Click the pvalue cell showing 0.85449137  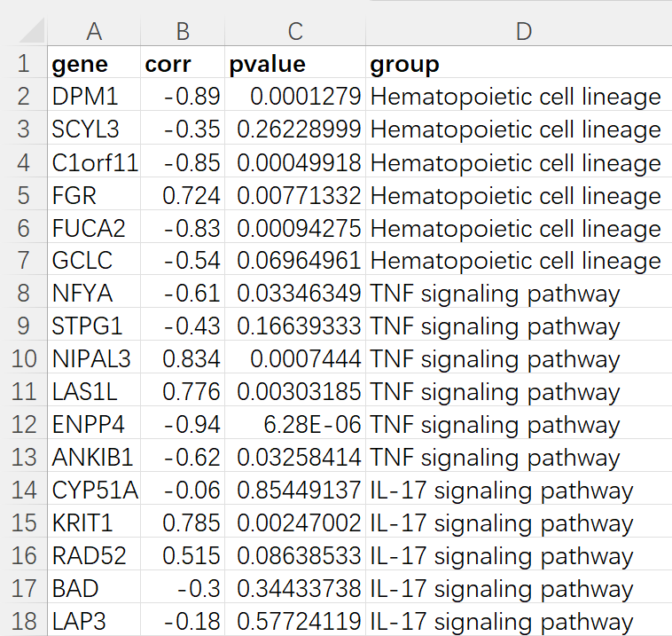[295, 491]
